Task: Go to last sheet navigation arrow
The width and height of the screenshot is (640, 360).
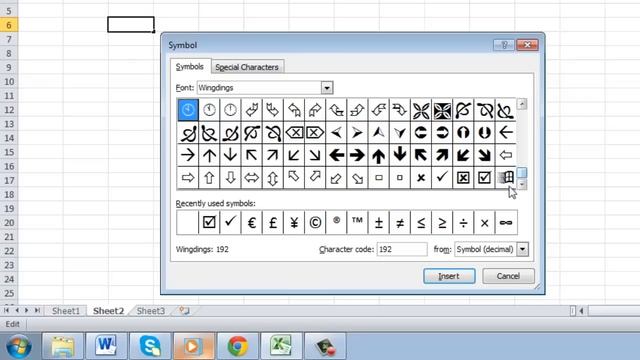Action: coord(37,311)
